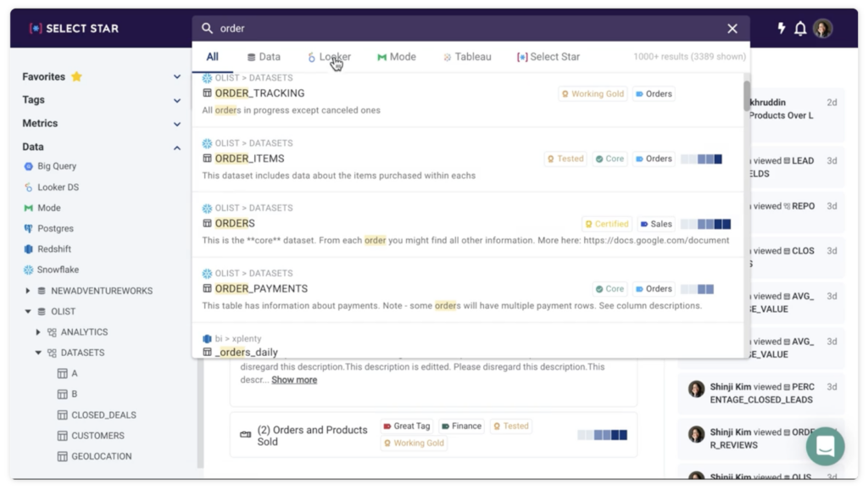Open the lightning bolt quick actions icon
Image resolution: width=868 pixels, height=490 pixels.
(781, 28)
